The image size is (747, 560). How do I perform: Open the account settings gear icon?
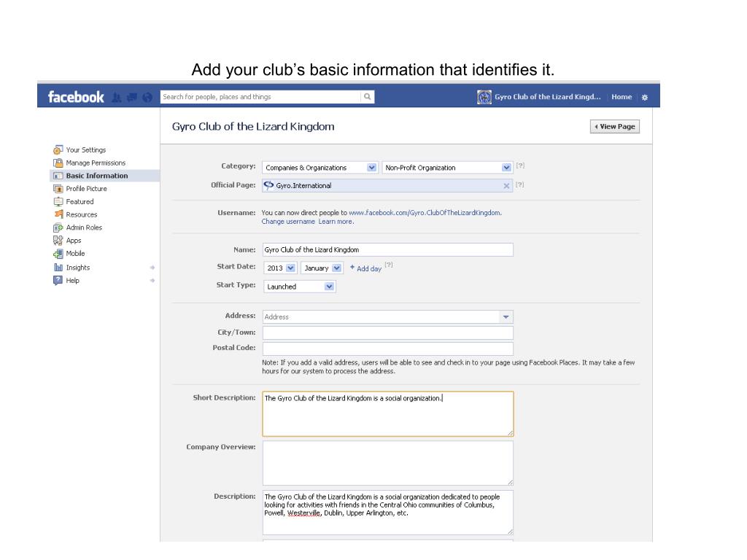click(x=645, y=97)
